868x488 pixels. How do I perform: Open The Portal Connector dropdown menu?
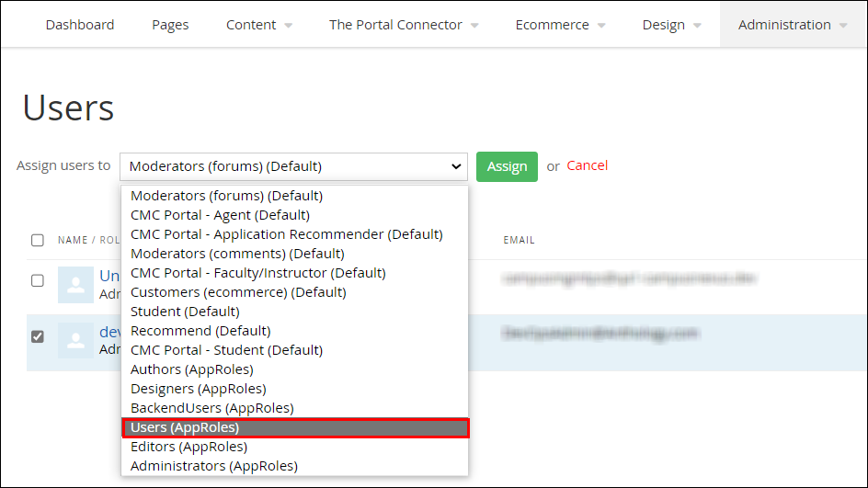pos(404,25)
